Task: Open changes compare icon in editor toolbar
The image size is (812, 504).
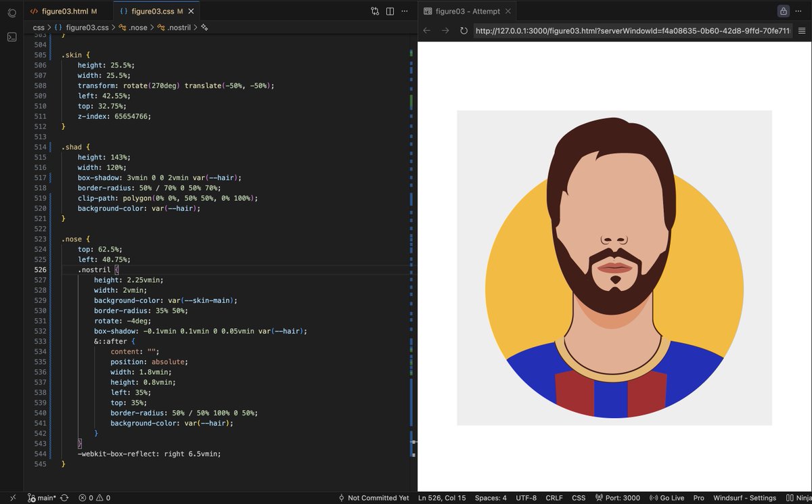Action: tap(375, 12)
